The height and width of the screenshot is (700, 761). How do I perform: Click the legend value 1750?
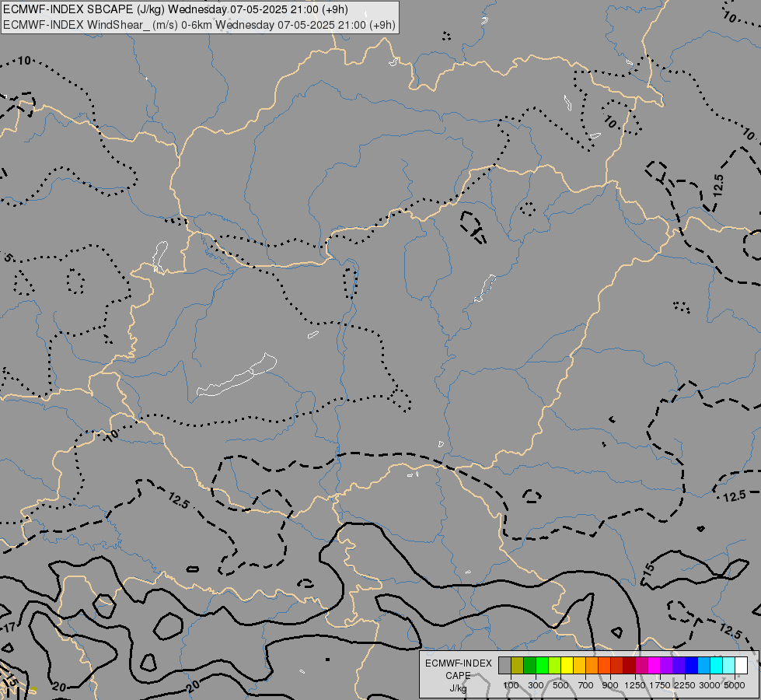[x=660, y=685]
